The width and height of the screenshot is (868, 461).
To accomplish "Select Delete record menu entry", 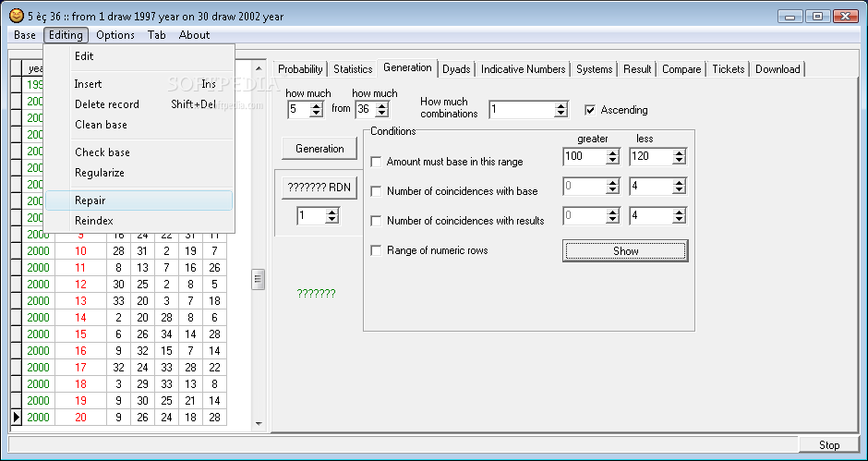I will pyautogui.click(x=139, y=104).
